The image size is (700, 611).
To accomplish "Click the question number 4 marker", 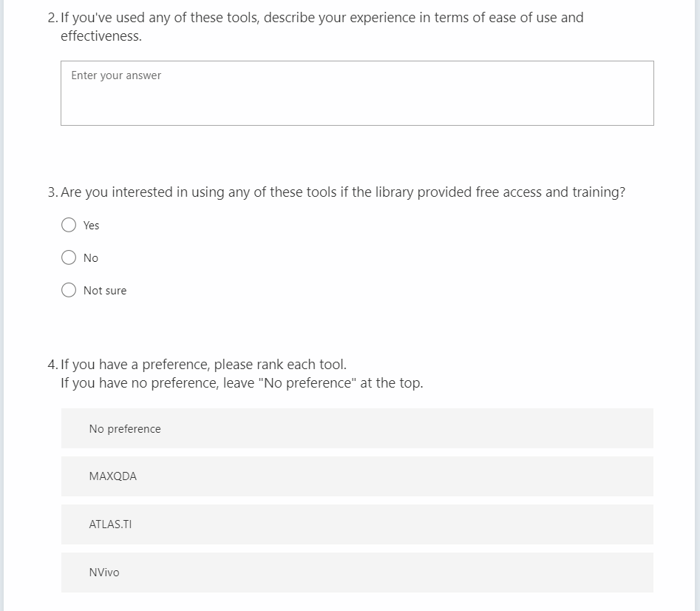I will tap(51, 365).
